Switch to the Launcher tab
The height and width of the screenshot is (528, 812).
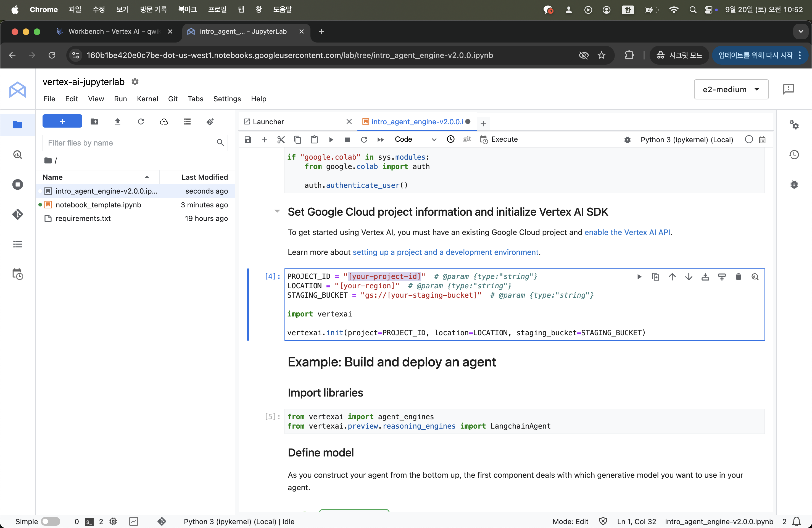(x=268, y=122)
